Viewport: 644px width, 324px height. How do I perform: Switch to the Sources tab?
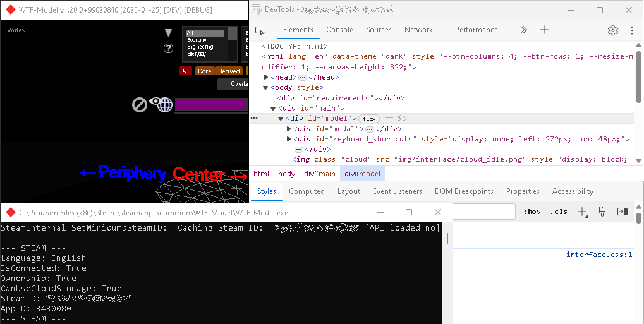tap(379, 30)
